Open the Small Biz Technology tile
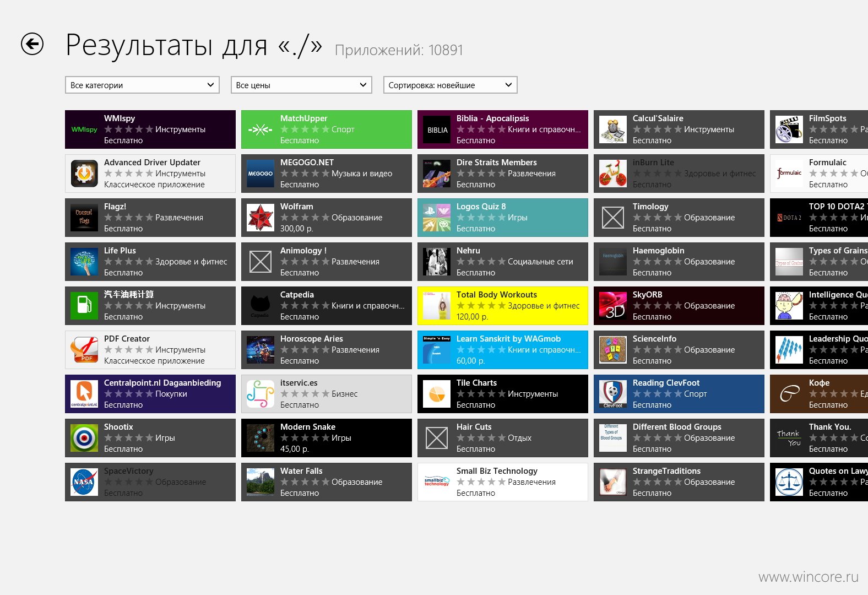 503,482
